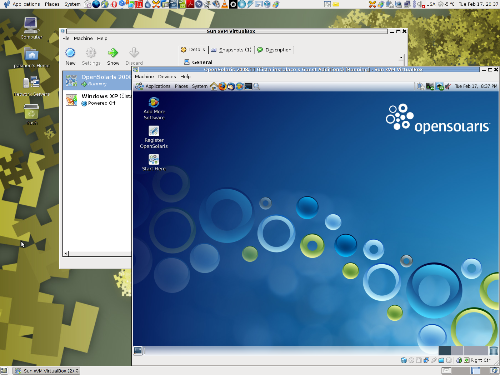Screen dimensions: 500x375
Task: Click the host show desktop button at bottom-left
Action: (4, 371)
